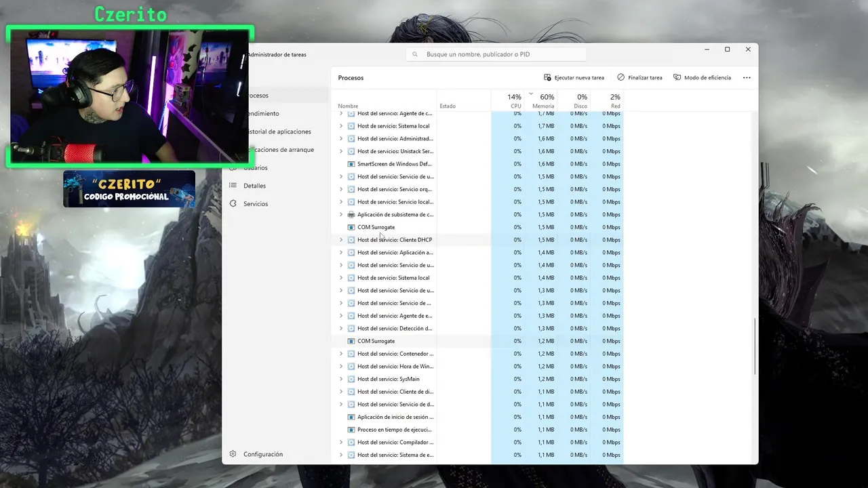The height and width of the screenshot is (488, 868).
Task: Expand Host del servicio: Administrad... row
Action: pos(341,139)
